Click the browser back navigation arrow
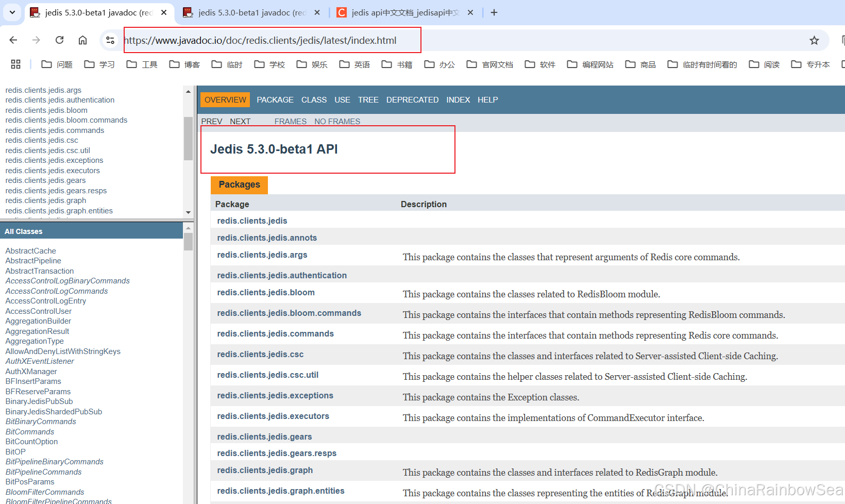 [x=13, y=40]
